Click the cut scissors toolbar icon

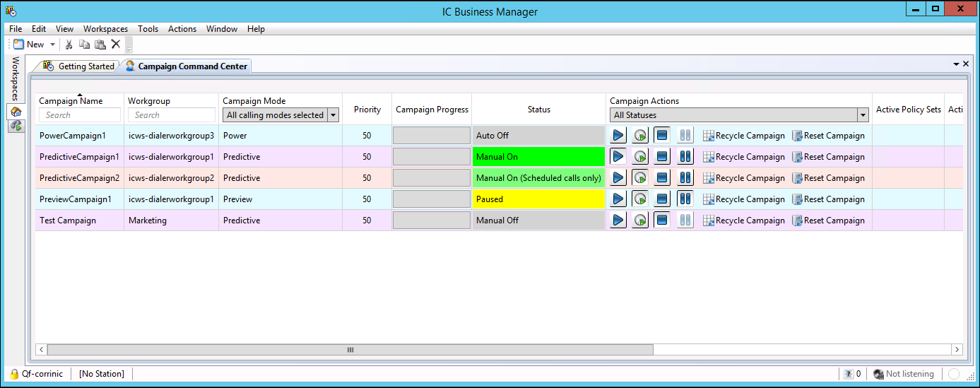click(69, 45)
